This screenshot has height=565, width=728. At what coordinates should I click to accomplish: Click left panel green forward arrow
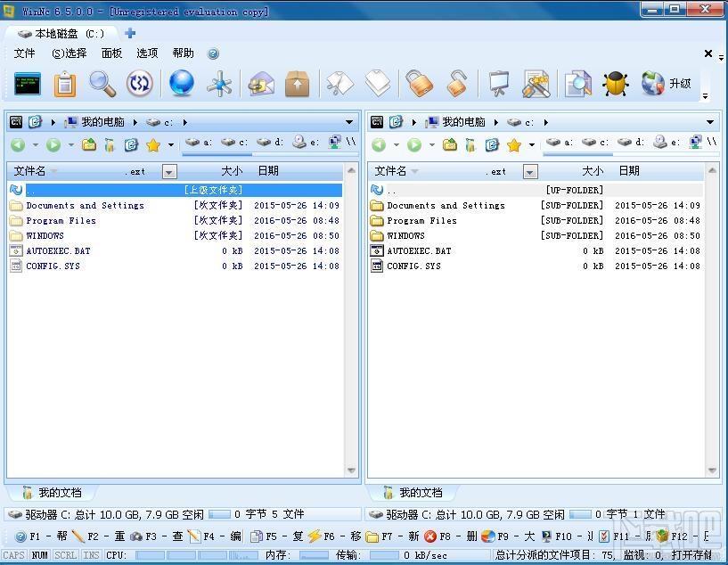coord(53,145)
